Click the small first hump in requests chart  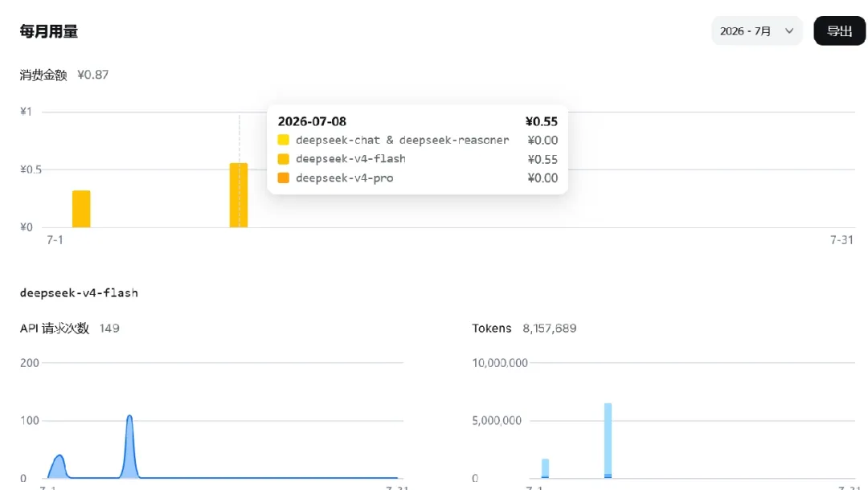(59, 466)
